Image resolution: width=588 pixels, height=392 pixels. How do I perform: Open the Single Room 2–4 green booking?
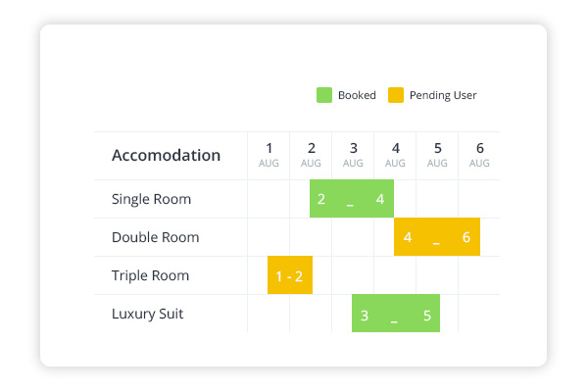click(352, 199)
